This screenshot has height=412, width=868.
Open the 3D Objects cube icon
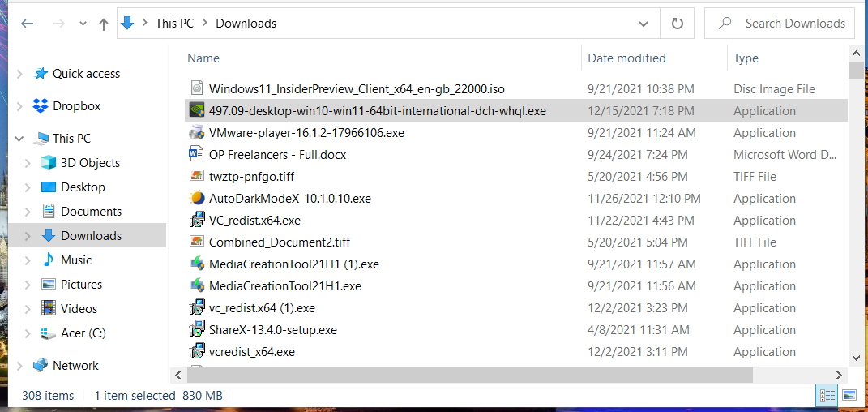[x=49, y=163]
